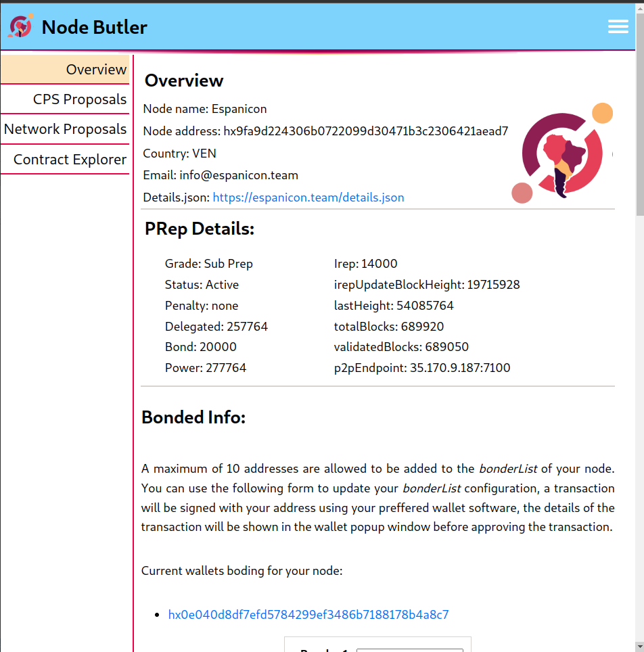This screenshot has width=644, height=652.
Task: Click the Bonder 1 input field
Action: (x=409, y=649)
